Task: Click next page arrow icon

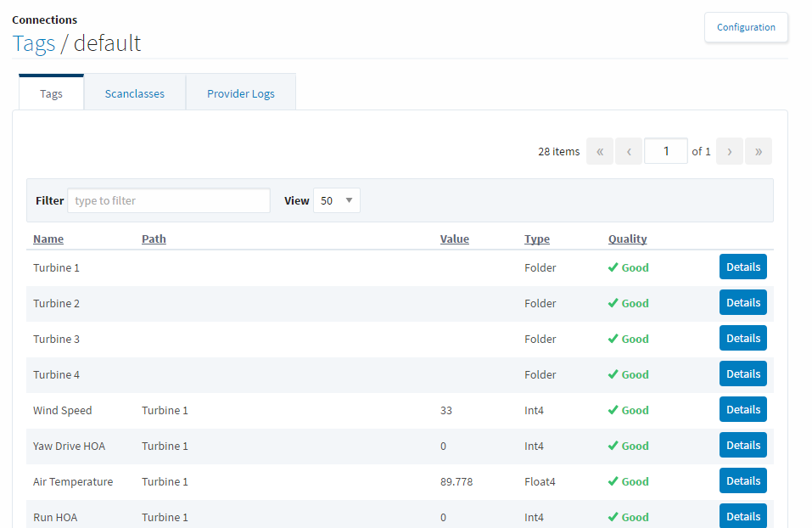Action: tap(730, 151)
